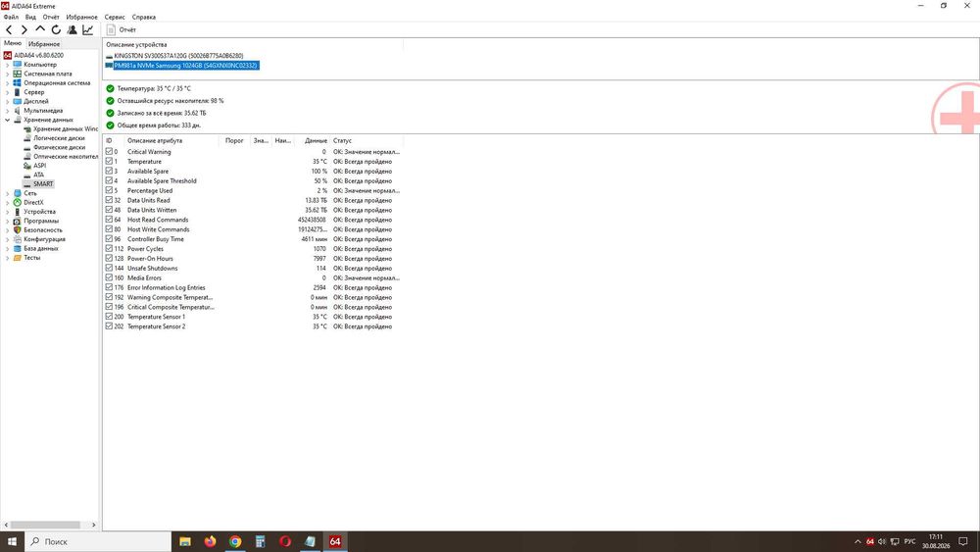Sort by the Порог column header
This screenshot has height=552, width=980.
point(235,140)
